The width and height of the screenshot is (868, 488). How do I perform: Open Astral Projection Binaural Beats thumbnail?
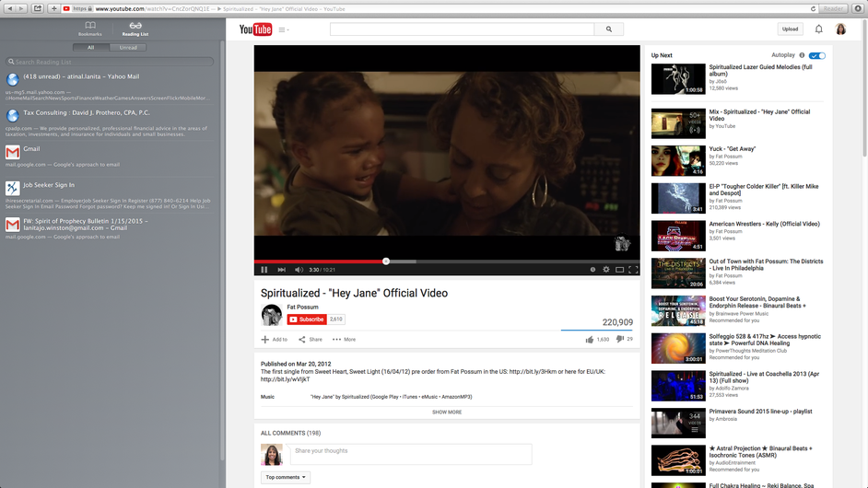(678, 460)
